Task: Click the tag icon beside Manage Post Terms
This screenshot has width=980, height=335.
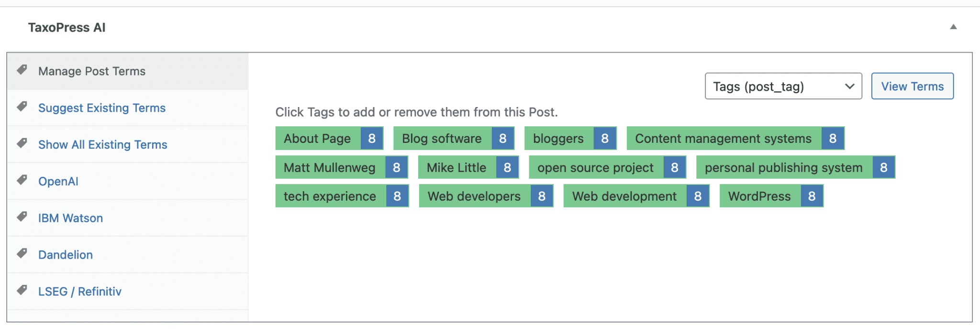Action: tap(22, 70)
